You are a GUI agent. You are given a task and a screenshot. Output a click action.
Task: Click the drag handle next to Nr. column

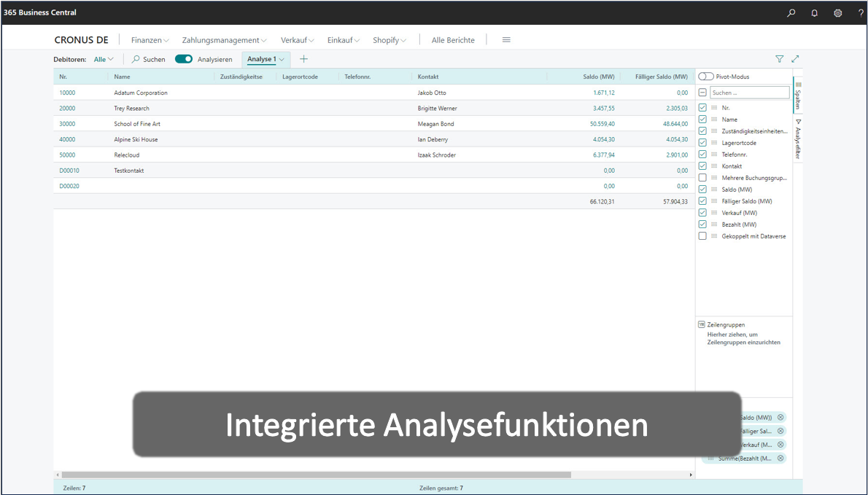[x=714, y=108]
